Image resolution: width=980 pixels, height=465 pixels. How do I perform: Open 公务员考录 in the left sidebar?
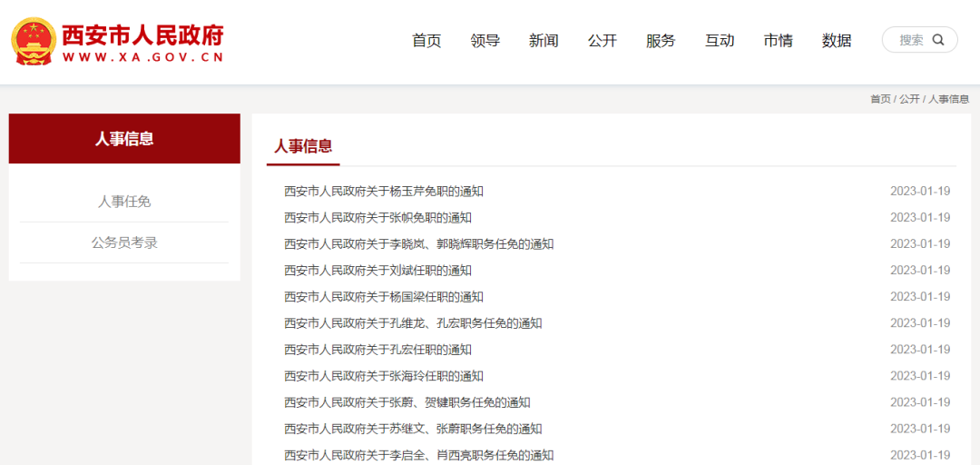click(124, 242)
